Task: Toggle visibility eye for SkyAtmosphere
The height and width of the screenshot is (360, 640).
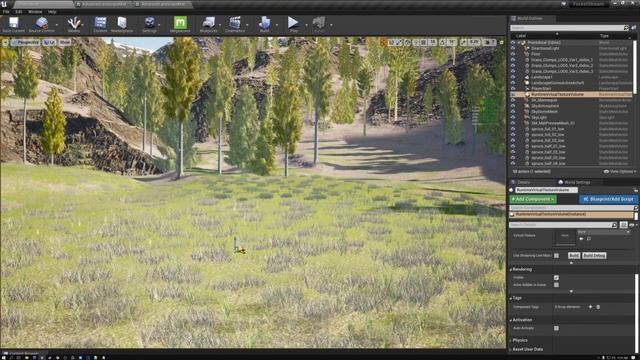Action: (513, 106)
